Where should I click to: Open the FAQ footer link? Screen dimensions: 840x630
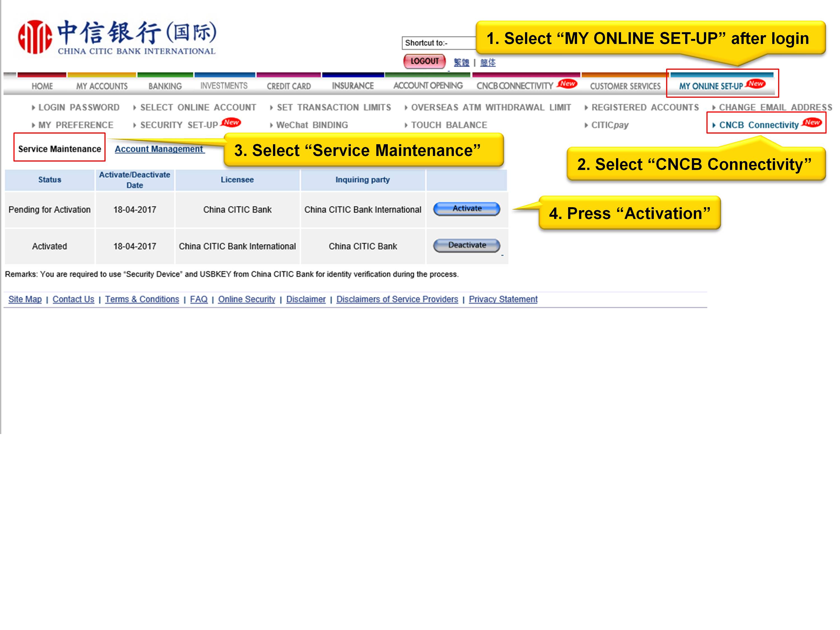(x=199, y=299)
